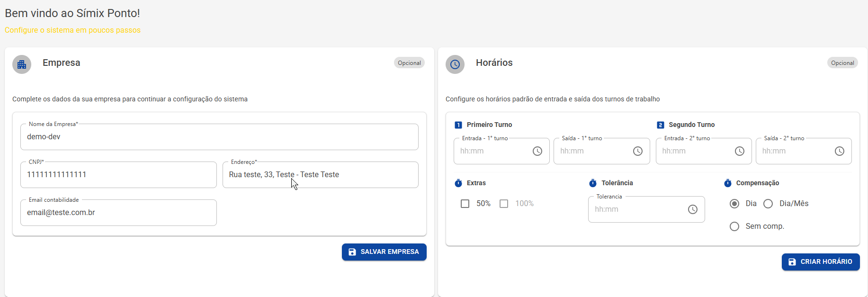Click 'Configure o sistema em poucos passos' text
This screenshot has width=868, height=297.
pyautogui.click(x=72, y=30)
